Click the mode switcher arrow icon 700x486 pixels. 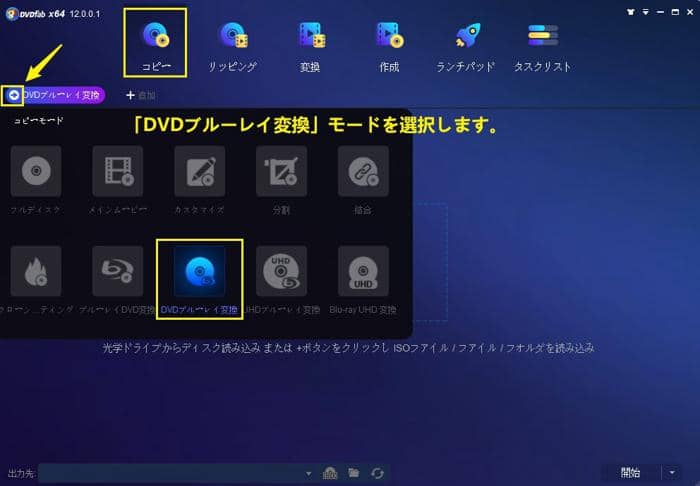[13, 95]
